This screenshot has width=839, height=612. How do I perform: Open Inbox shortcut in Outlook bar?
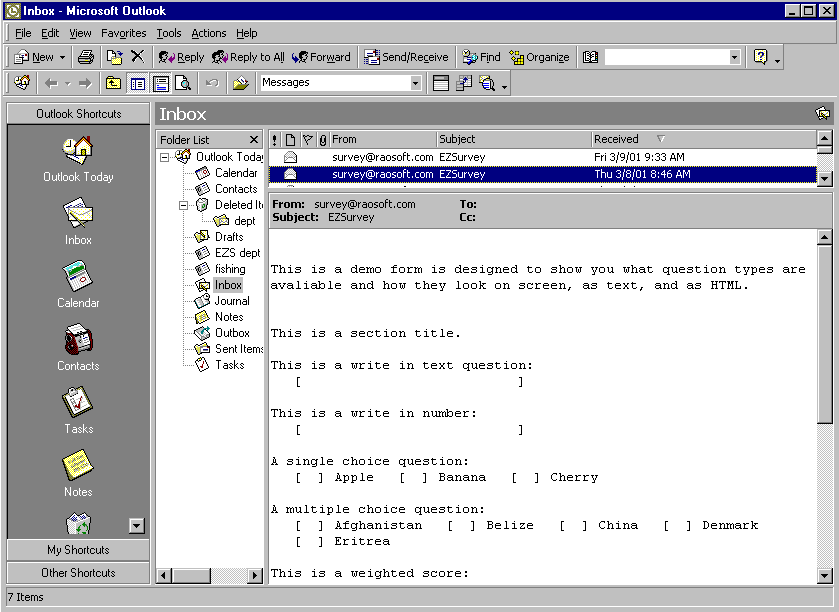click(x=78, y=221)
